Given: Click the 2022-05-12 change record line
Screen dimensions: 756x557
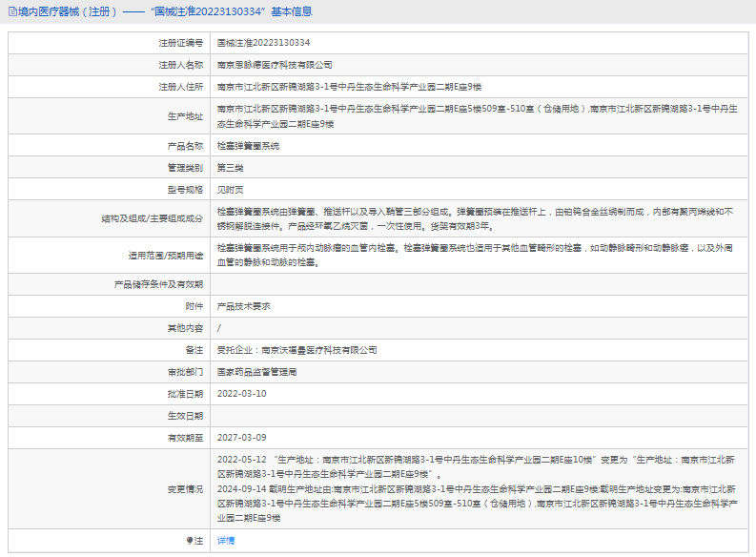Looking at the screenshot, I should (476, 466).
